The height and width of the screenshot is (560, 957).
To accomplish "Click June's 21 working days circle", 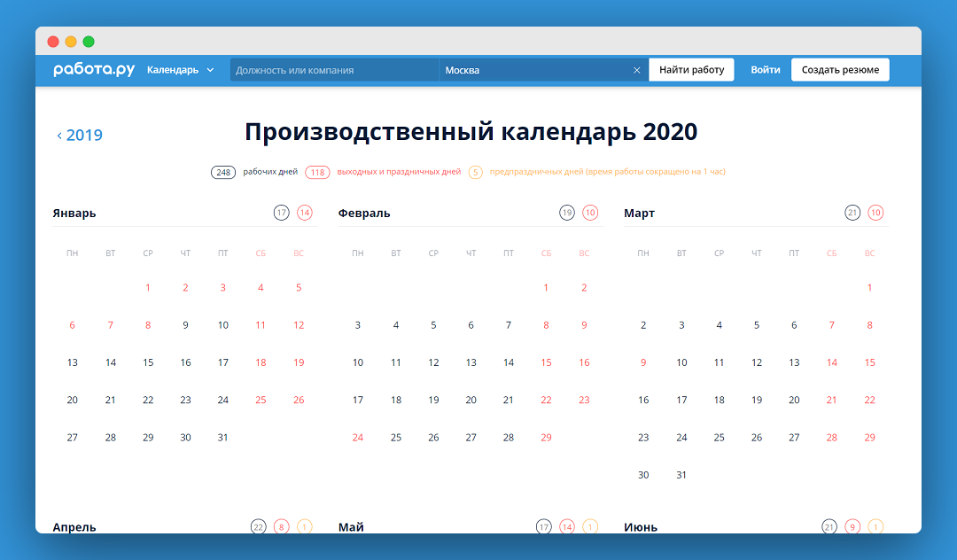I will (829, 527).
